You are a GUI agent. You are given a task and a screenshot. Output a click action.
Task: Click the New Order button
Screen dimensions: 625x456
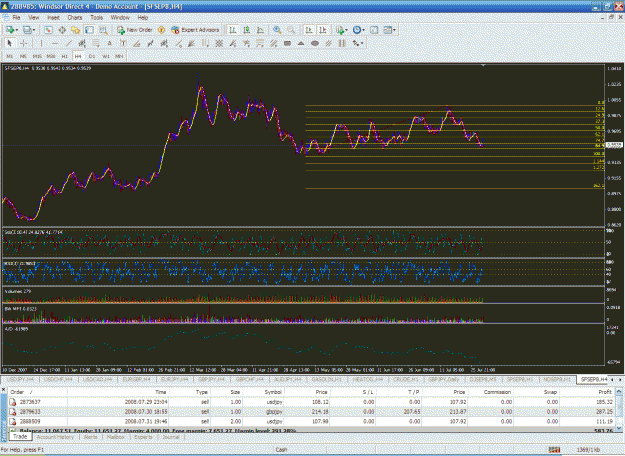[135, 30]
